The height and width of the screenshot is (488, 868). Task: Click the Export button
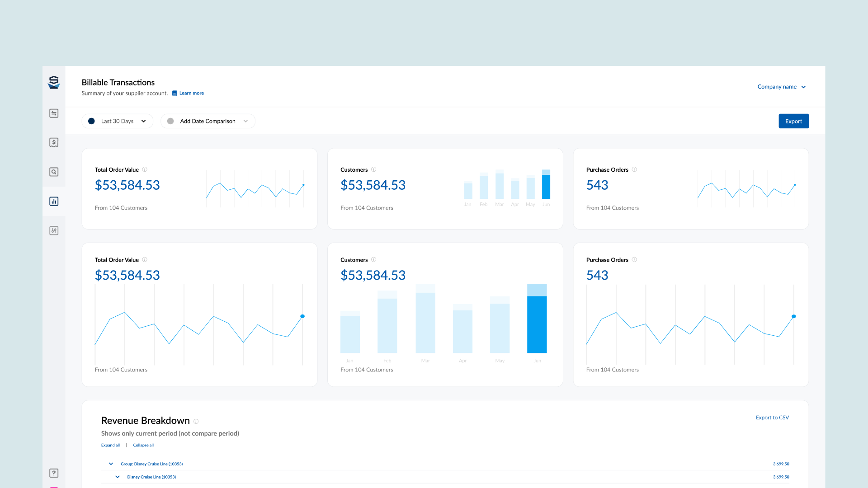(x=793, y=121)
